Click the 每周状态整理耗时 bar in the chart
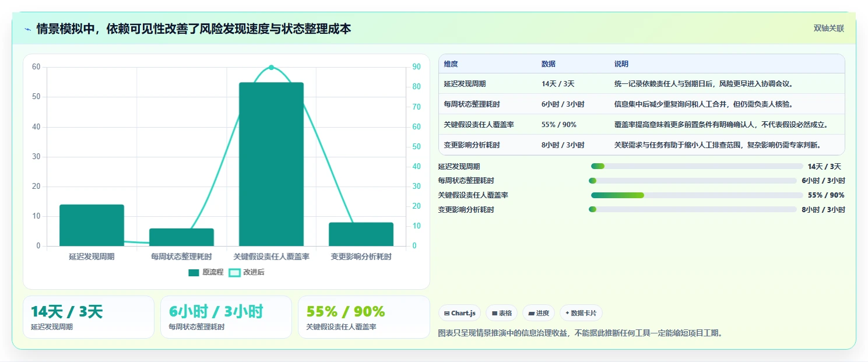 181,237
